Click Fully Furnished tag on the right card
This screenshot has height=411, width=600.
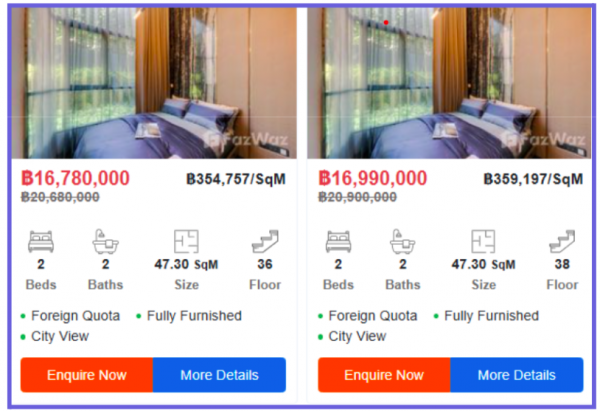pyautogui.click(x=491, y=316)
